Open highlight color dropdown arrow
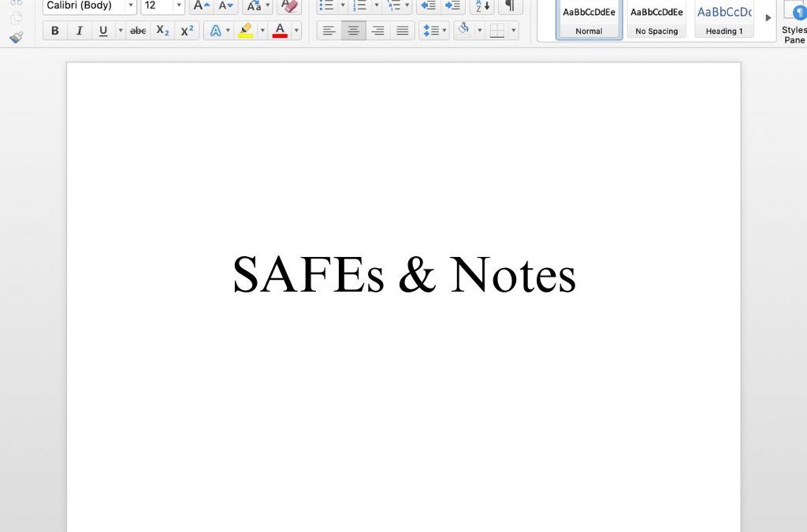 pos(262,31)
